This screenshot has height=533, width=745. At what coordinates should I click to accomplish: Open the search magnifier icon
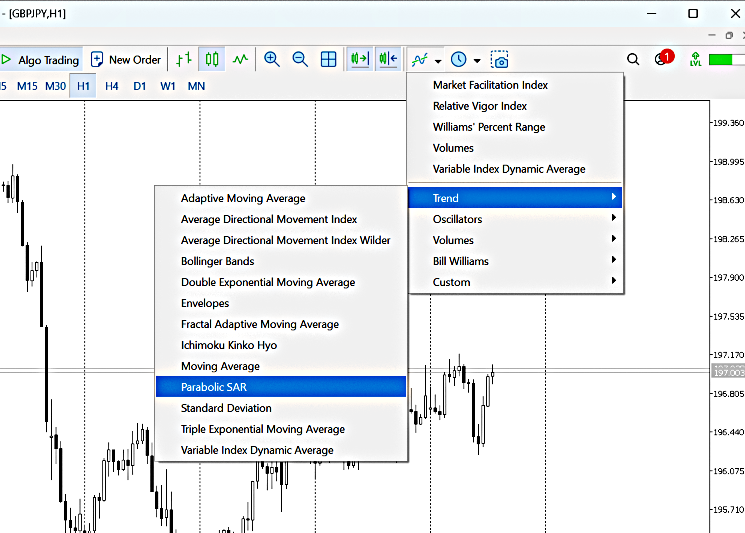point(633,59)
